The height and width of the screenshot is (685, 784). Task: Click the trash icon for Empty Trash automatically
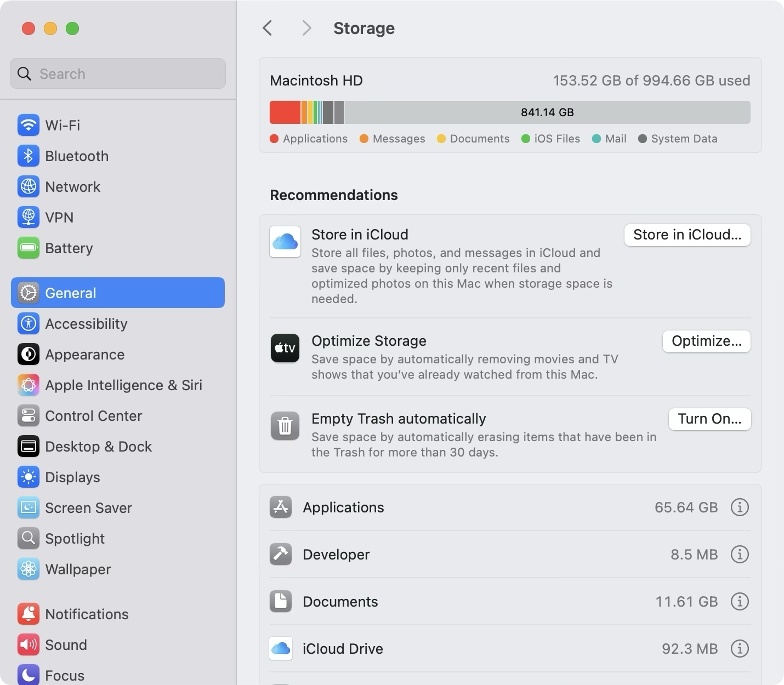285,426
